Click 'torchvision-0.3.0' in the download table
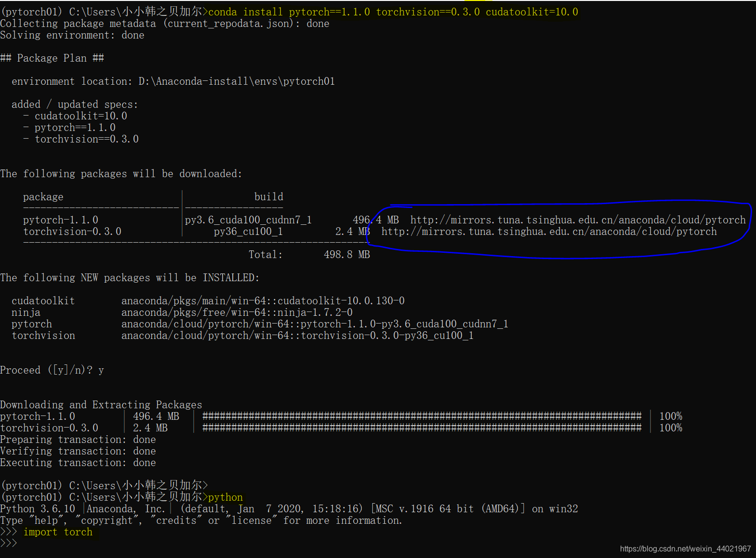Viewport: 756px width, 558px height. (x=72, y=231)
